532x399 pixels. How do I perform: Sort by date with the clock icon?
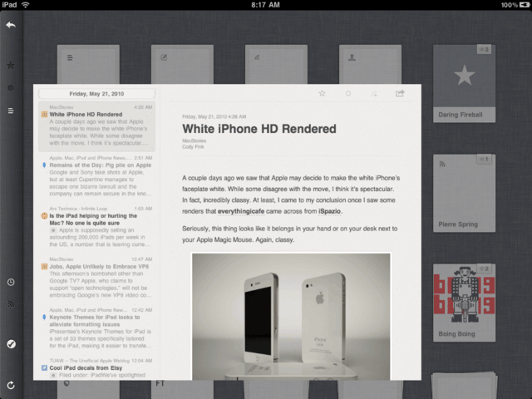tap(11, 282)
